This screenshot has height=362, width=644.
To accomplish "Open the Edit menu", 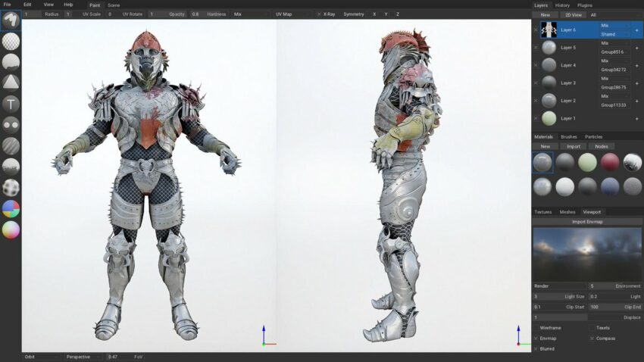I will click(27, 5).
